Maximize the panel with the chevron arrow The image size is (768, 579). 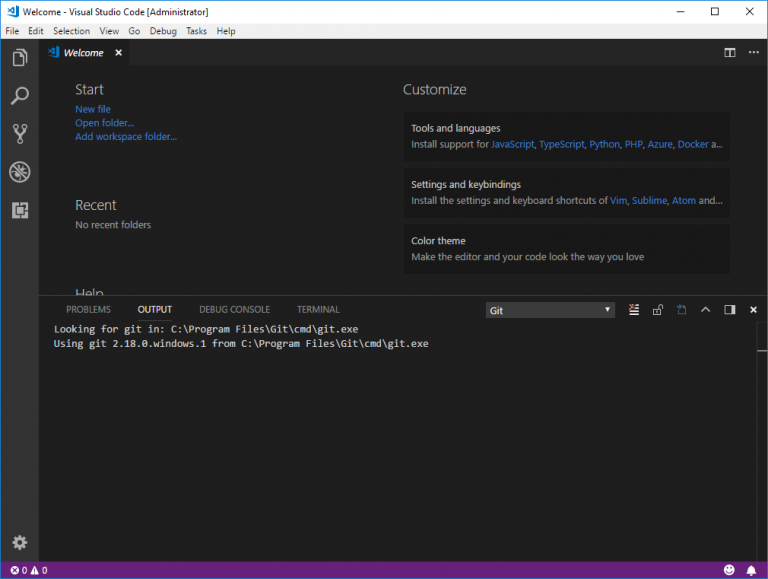705,310
